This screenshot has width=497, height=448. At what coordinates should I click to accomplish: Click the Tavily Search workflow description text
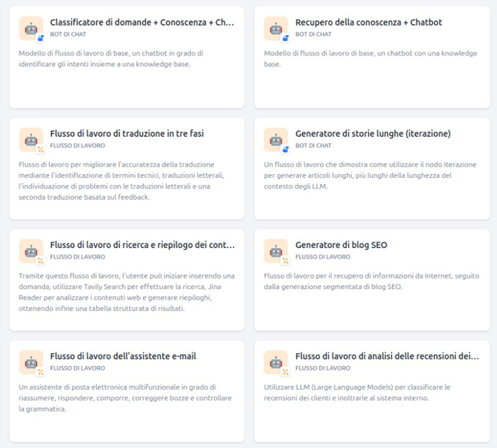tap(126, 292)
